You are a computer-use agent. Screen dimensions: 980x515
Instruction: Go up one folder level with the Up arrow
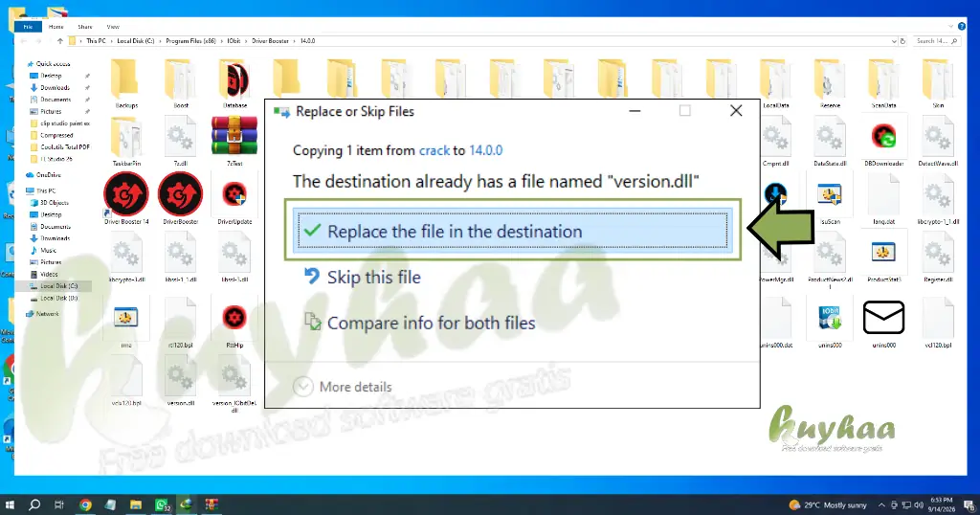click(60, 41)
